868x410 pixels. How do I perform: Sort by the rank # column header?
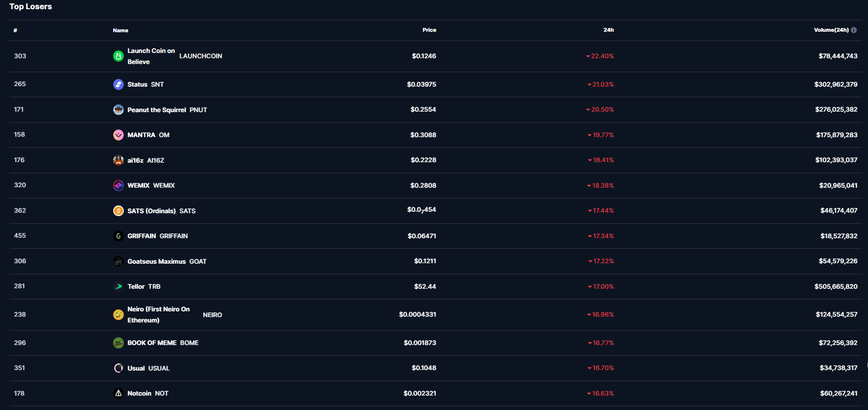pos(15,30)
